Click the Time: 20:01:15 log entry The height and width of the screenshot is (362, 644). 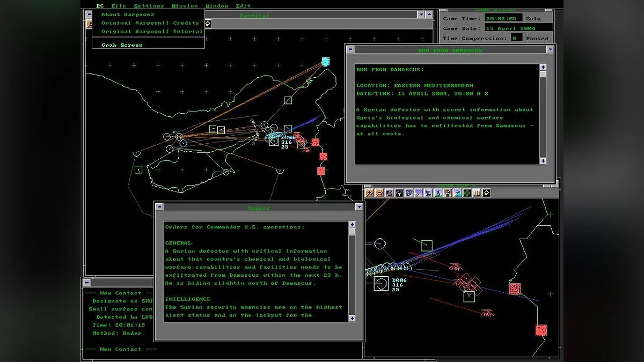119,325
